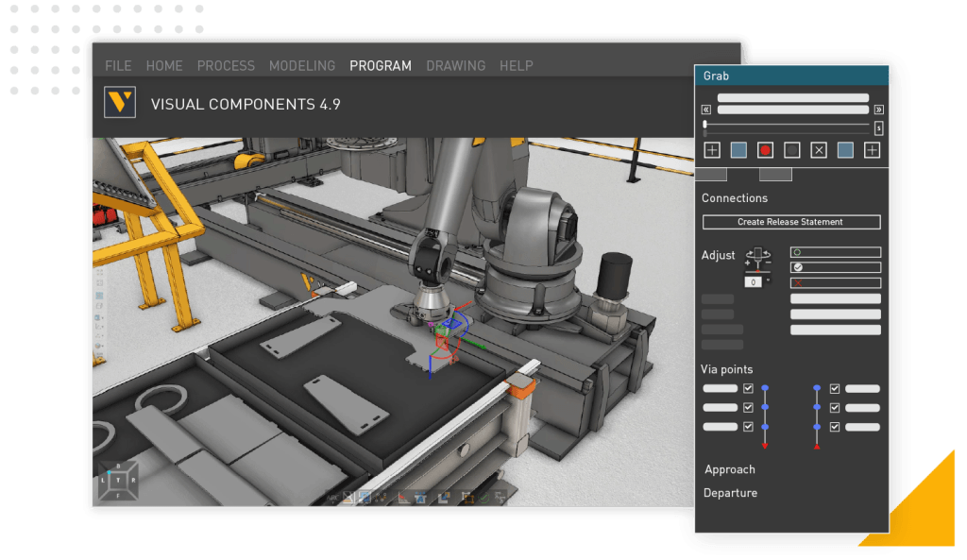The height and width of the screenshot is (560, 967).
Task: Toggle the top-left Via points checkbox
Action: point(748,388)
